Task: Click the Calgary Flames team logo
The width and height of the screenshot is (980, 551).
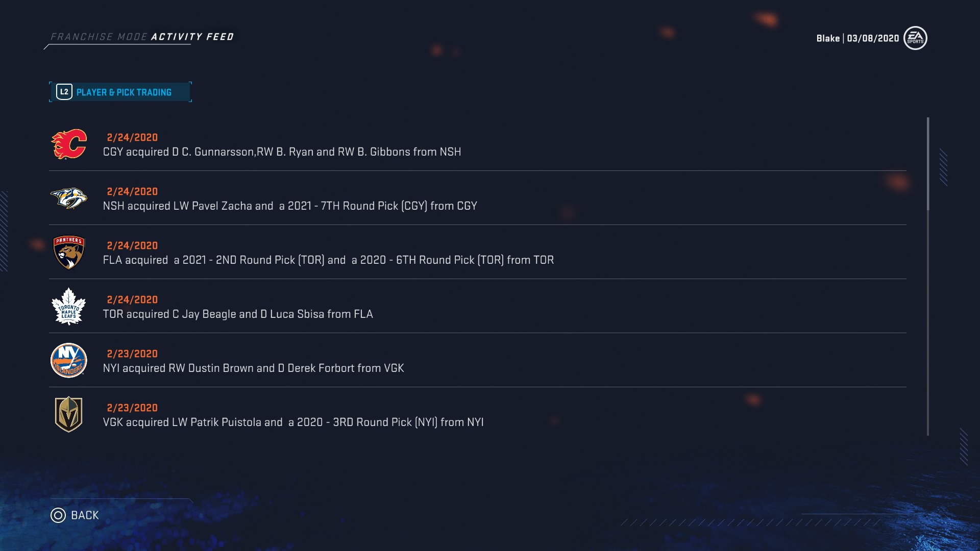Action: [x=69, y=144]
